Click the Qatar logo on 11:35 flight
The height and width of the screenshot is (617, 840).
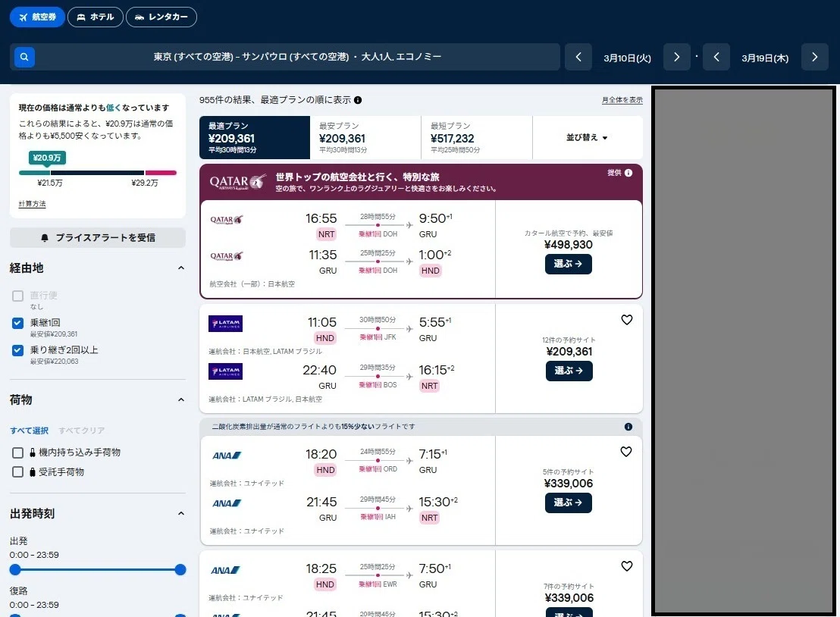pyautogui.click(x=227, y=256)
